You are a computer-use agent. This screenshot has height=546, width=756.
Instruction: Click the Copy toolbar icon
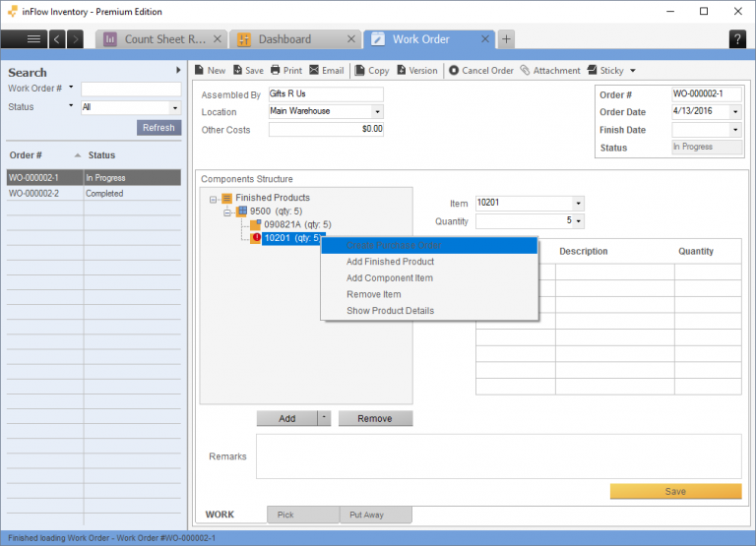pos(359,71)
